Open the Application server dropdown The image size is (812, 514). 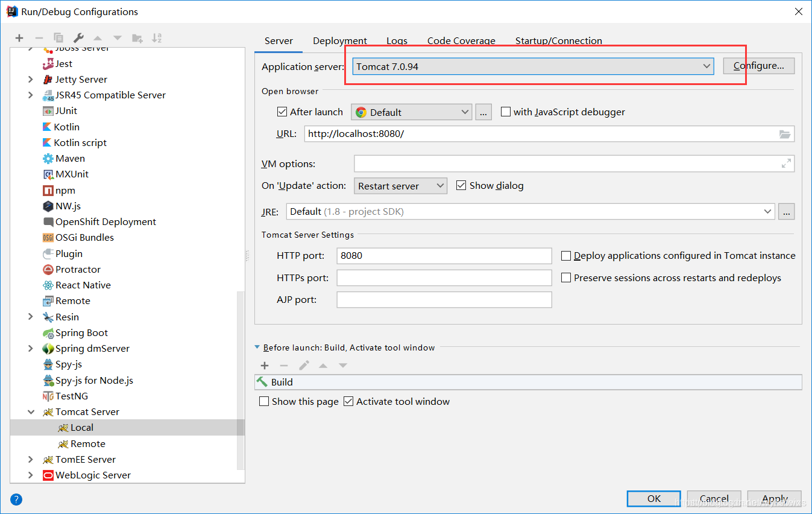click(x=533, y=66)
